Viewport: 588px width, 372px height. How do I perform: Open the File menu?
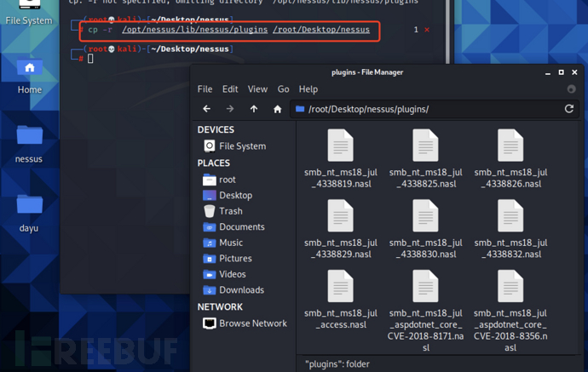click(x=205, y=89)
